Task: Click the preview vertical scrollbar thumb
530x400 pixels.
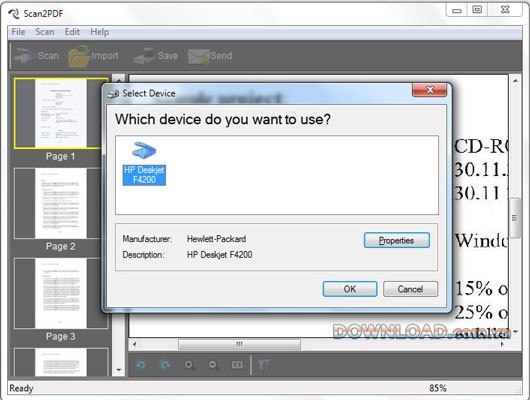Action: point(515,218)
